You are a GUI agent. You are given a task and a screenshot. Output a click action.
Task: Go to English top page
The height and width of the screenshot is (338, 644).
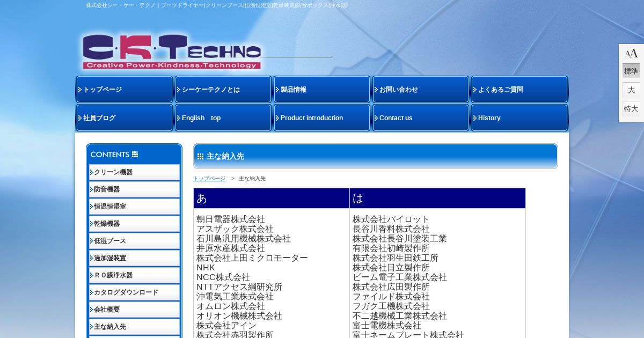tap(223, 118)
